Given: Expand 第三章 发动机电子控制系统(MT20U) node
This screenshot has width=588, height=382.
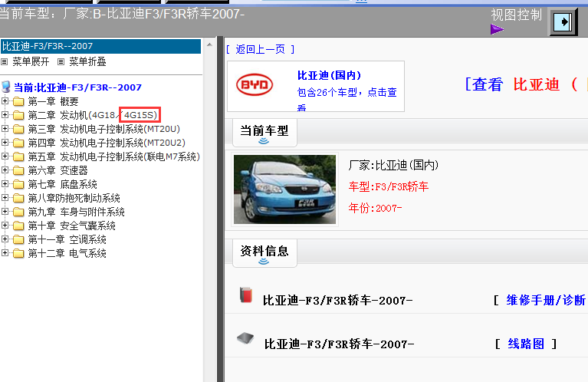Looking at the screenshot, I should pos(5,128).
